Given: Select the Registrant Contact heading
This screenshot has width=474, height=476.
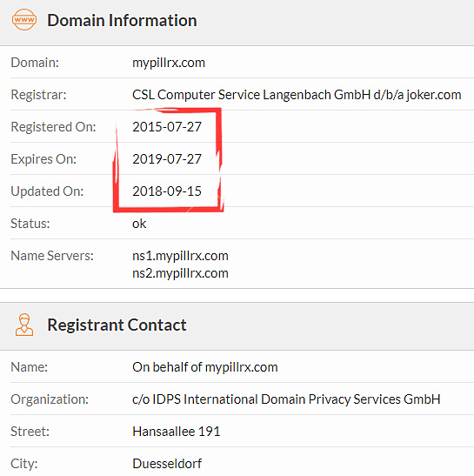Looking at the screenshot, I should [117, 325].
